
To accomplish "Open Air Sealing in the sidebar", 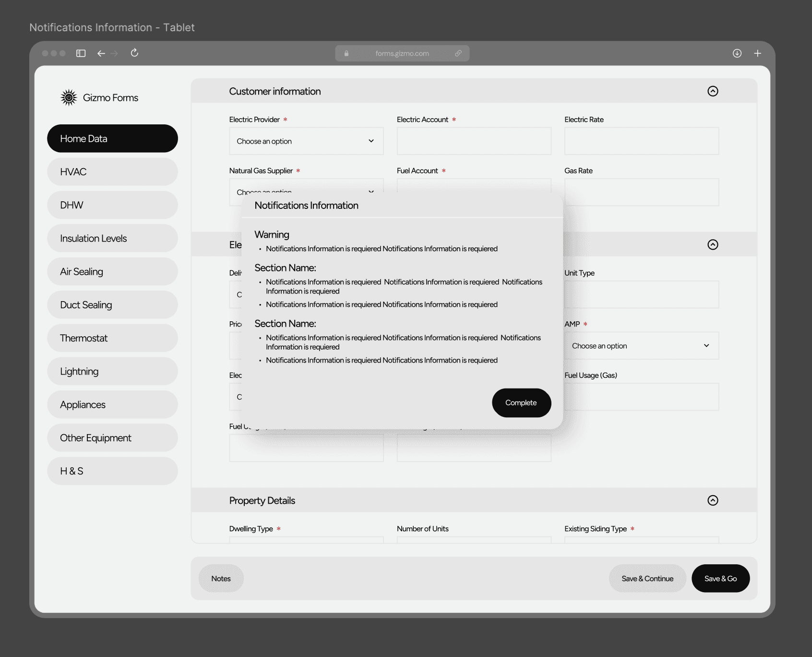I will [x=112, y=272].
